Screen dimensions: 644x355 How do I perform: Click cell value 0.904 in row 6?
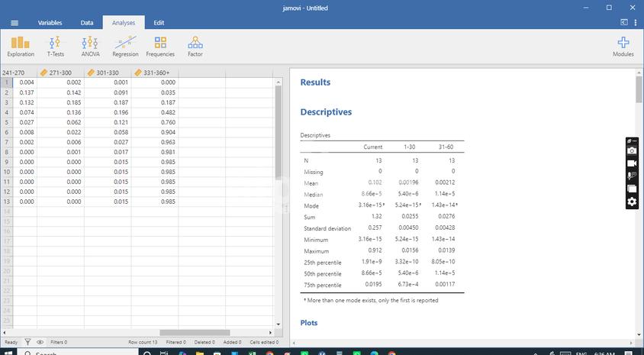click(155, 132)
